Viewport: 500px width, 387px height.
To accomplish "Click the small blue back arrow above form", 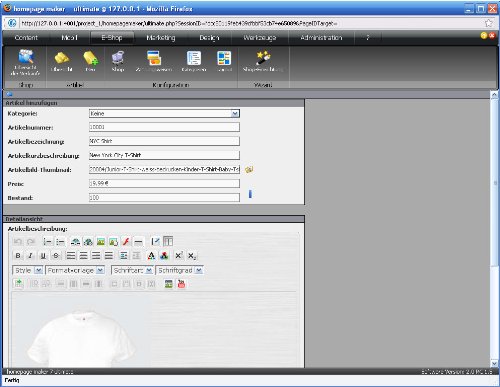I will click(x=9, y=94).
